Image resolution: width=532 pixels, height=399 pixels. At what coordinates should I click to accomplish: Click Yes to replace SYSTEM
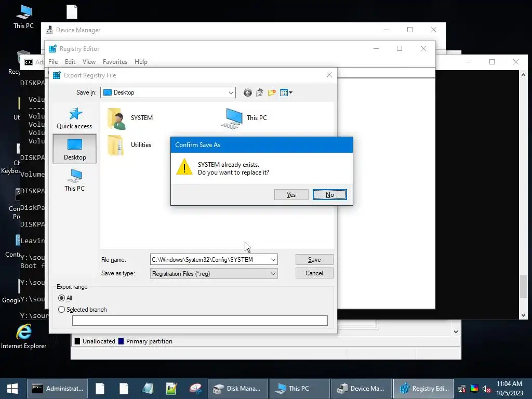(x=291, y=195)
